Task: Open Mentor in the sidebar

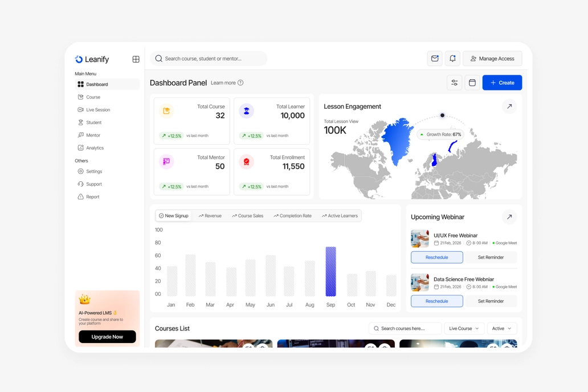Action: (x=107, y=135)
